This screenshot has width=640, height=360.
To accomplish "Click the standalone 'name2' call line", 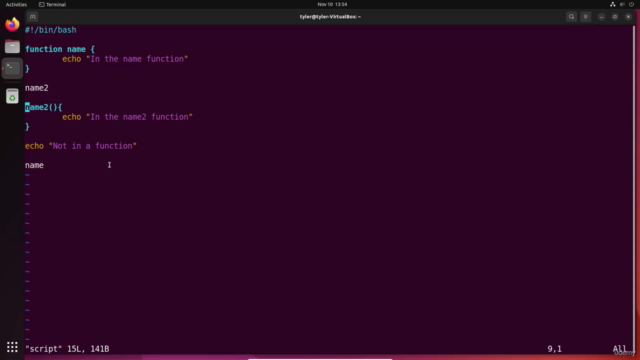I will (x=37, y=88).
